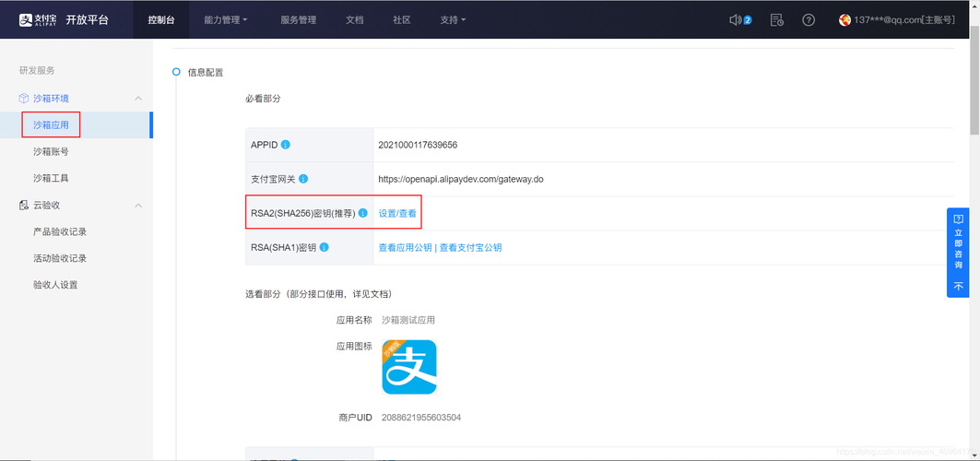This screenshot has height=461, width=980.
Task: Open the 能力管理 dropdown menu
Action: click(x=226, y=20)
